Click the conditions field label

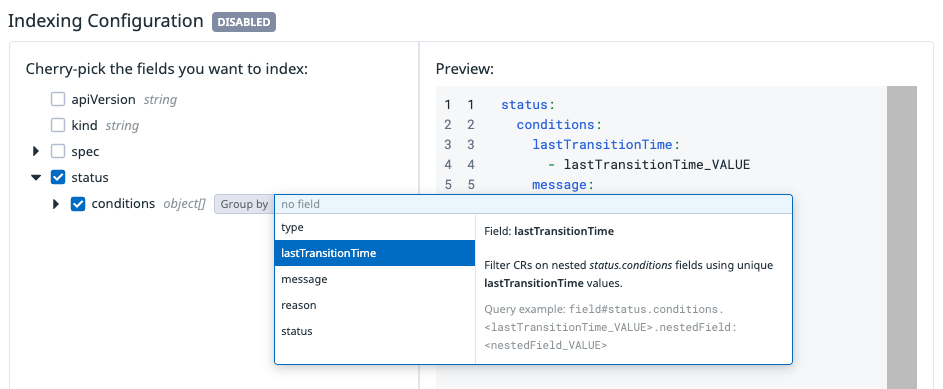click(x=123, y=204)
